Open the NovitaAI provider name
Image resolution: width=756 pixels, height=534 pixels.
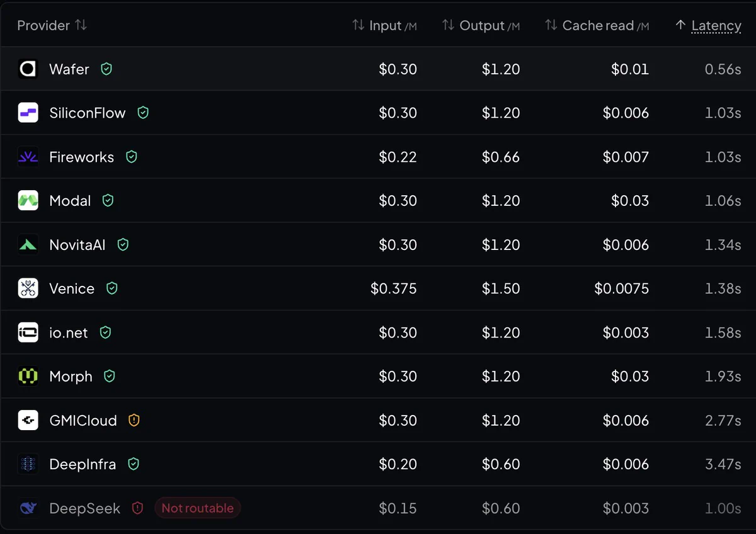click(77, 244)
